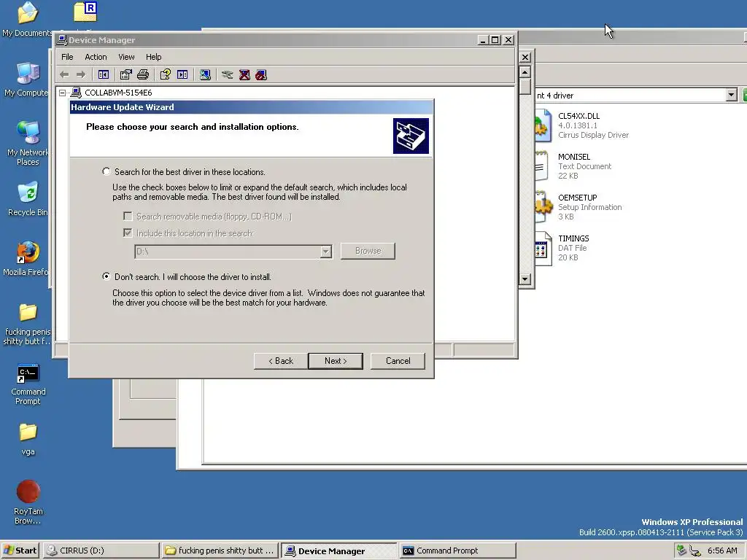Switch to CIRRUS (D:) taskbar window
This screenshot has height=560, width=747.
tap(101, 551)
